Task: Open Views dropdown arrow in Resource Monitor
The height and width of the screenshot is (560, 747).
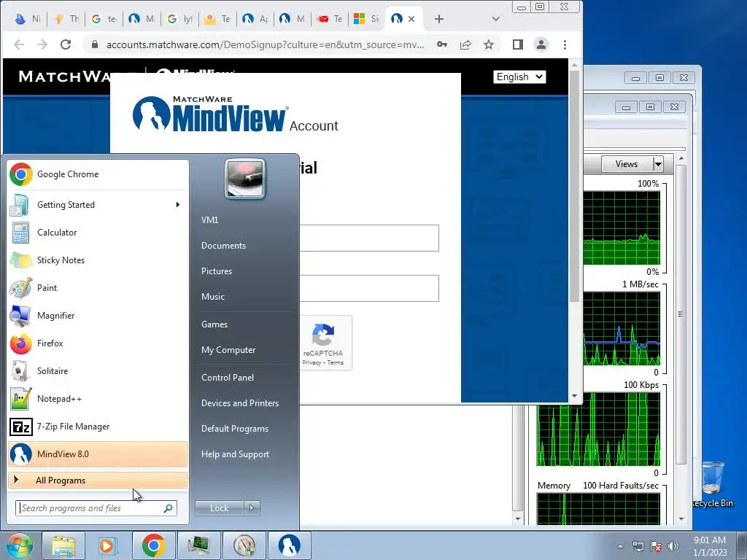Action: 658,164
